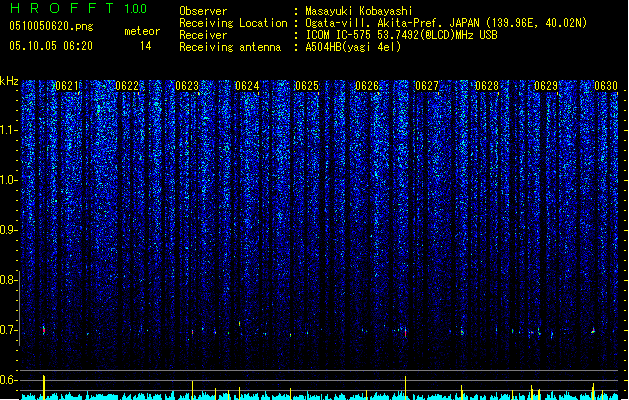Click the Receiving antenna label
Screen dimensions: 629x400
[230, 47]
